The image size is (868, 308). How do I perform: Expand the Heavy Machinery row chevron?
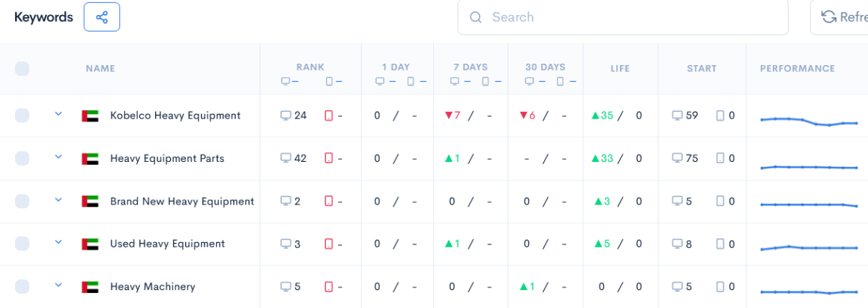[x=58, y=285]
